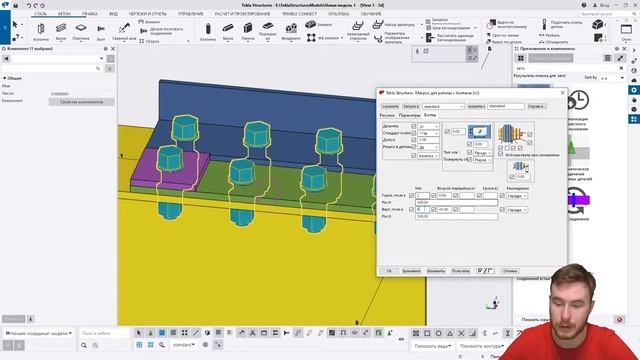The width and height of the screenshot is (640, 360).
Task: Select the concrete Column tool
Action: coord(208,31)
